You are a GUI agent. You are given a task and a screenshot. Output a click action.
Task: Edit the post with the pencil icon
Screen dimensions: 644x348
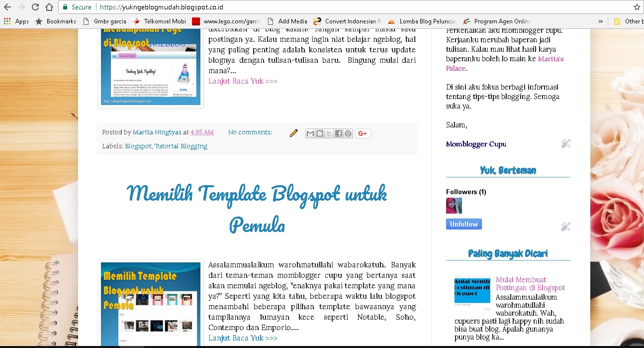tap(293, 133)
